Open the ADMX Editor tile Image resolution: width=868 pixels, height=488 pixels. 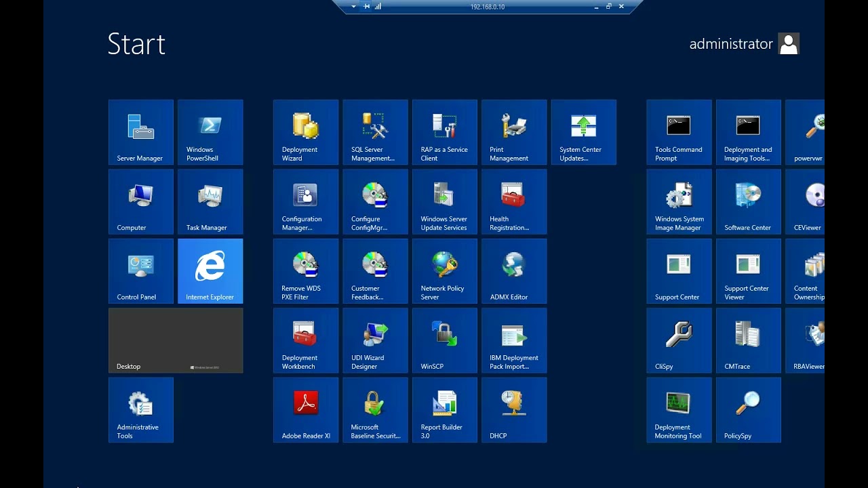tap(514, 271)
